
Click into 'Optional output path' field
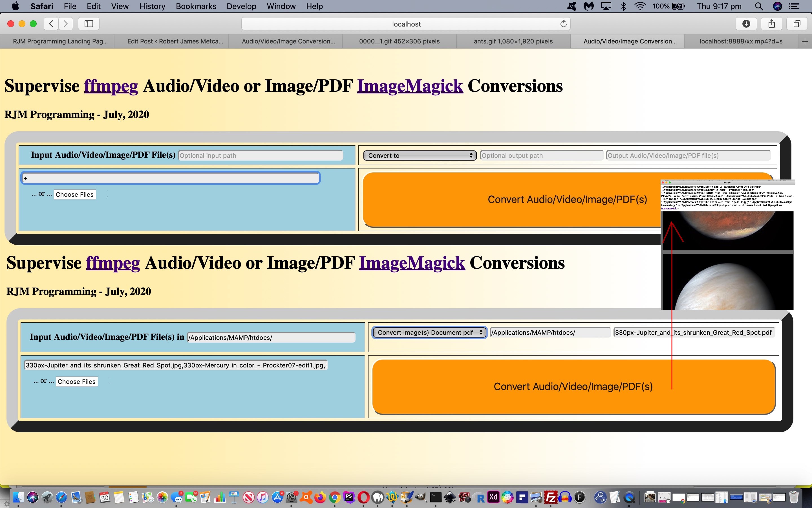pos(542,156)
